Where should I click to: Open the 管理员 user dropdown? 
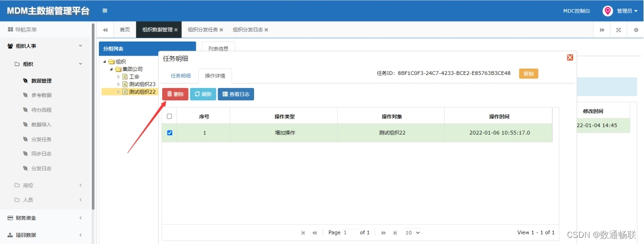tap(627, 11)
